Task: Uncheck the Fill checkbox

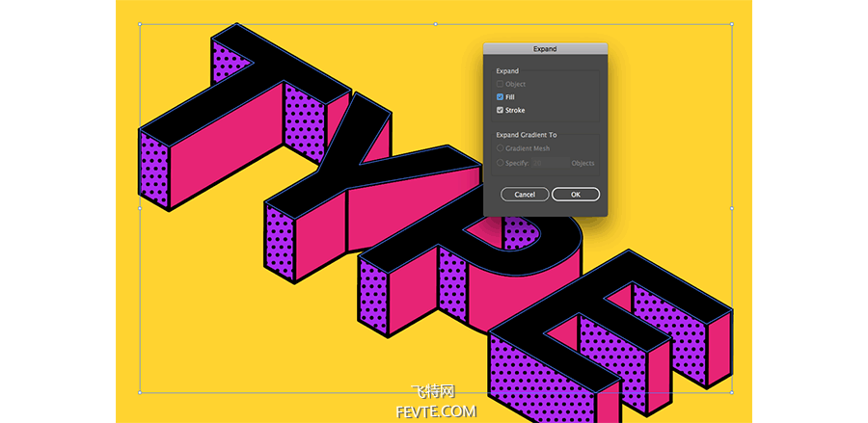Action: [500, 96]
